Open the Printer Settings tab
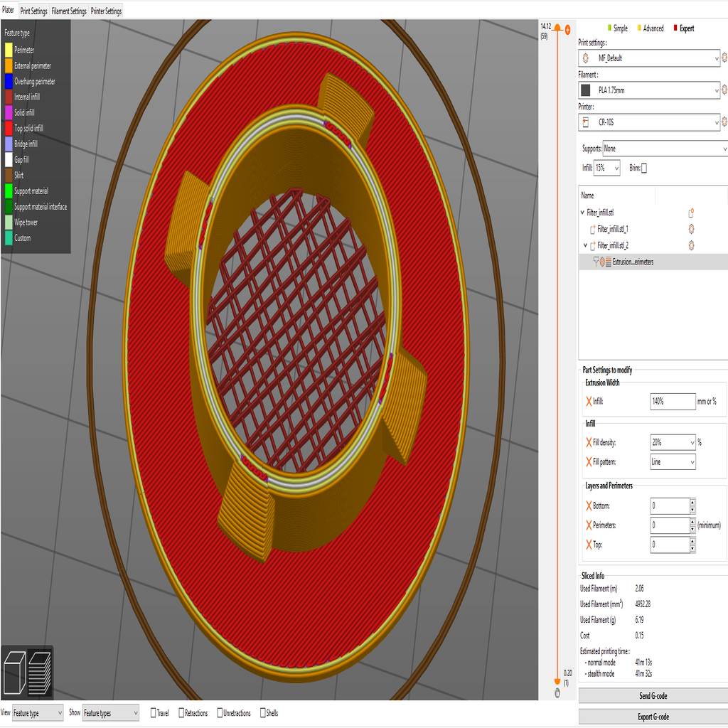 pyautogui.click(x=105, y=11)
